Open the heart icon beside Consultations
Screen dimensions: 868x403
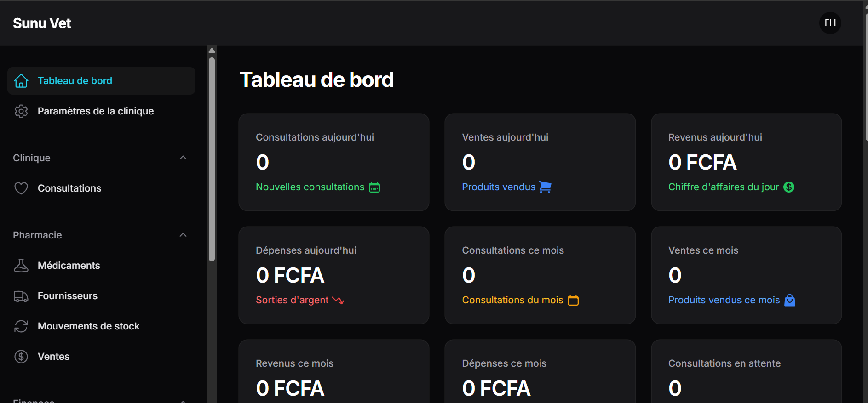(x=21, y=188)
